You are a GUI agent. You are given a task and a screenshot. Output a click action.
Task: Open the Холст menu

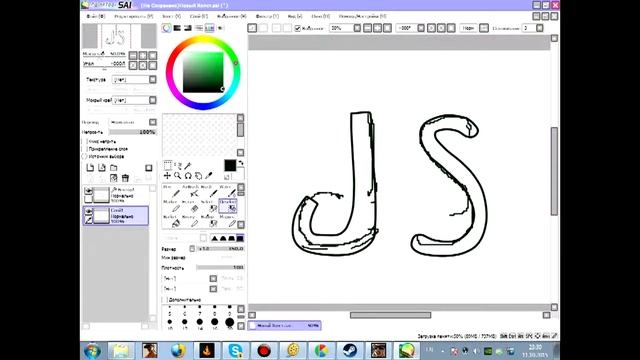point(171,16)
